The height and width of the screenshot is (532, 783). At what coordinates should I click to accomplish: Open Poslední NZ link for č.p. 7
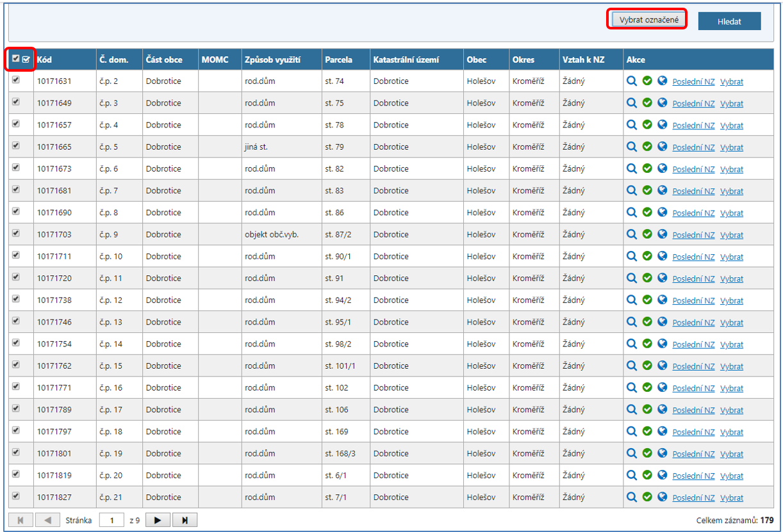(x=693, y=191)
